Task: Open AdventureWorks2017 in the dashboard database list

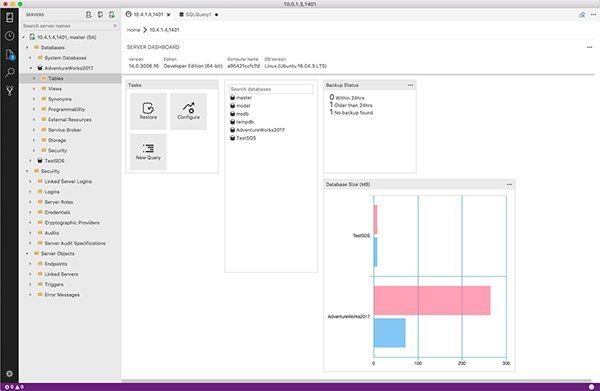Action: pyautogui.click(x=260, y=130)
